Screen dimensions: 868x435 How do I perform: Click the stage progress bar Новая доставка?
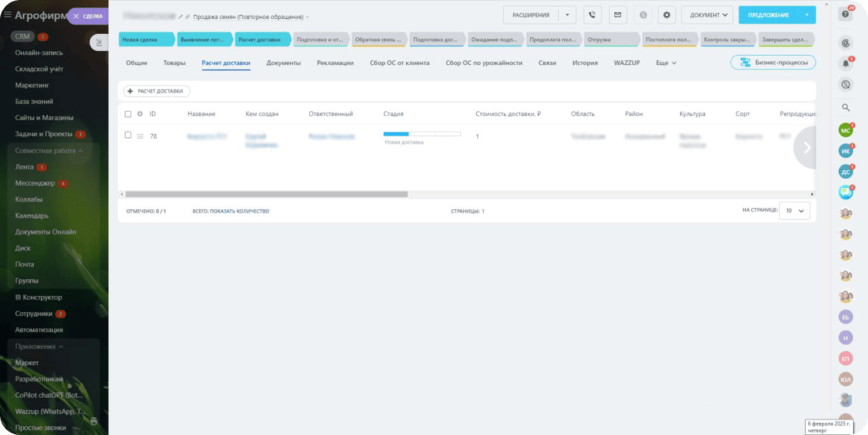click(x=422, y=134)
